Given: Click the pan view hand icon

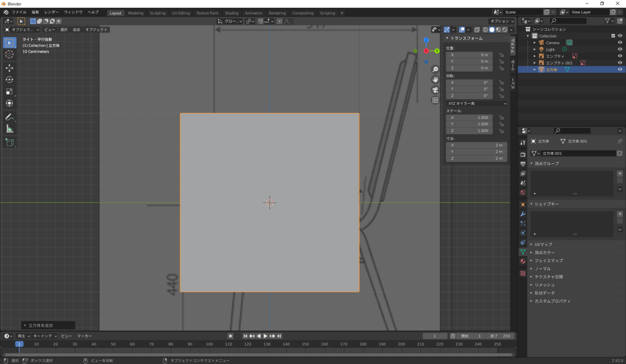Looking at the screenshot, I should [435, 79].
